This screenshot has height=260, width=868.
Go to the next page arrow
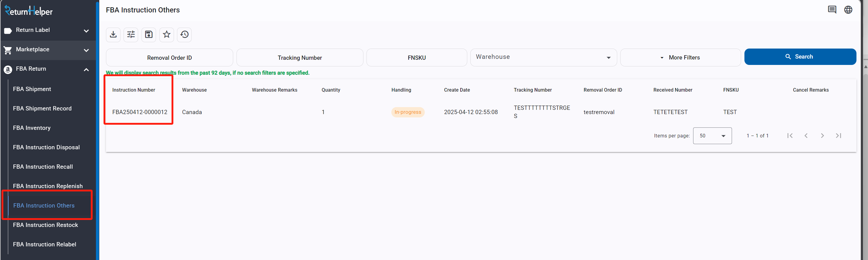(822, 136)
